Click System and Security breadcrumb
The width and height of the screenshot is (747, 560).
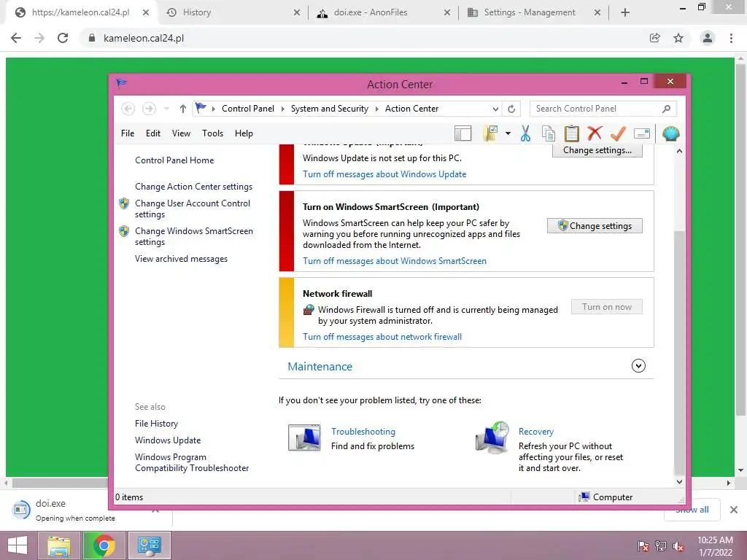click(330, 109)
